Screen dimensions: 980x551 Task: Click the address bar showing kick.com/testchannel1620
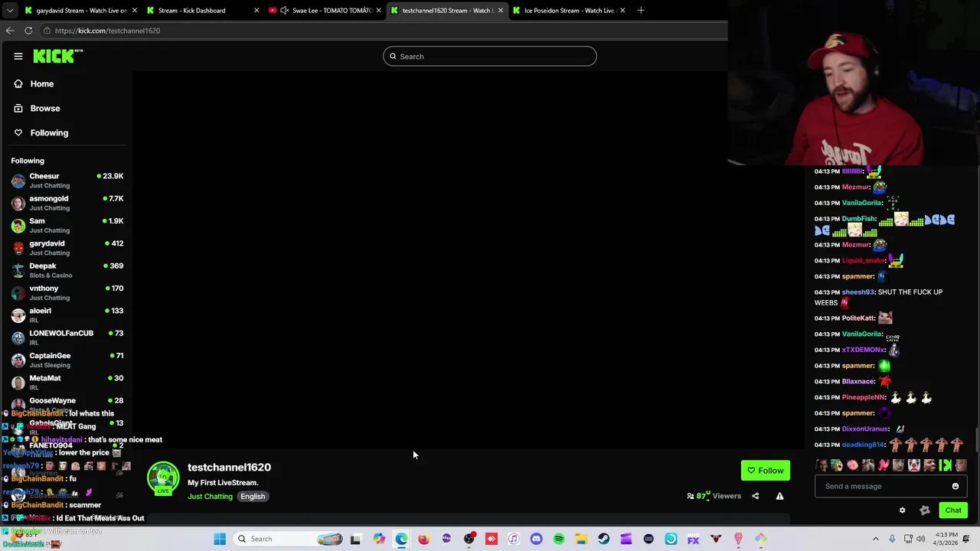(383, 31)
